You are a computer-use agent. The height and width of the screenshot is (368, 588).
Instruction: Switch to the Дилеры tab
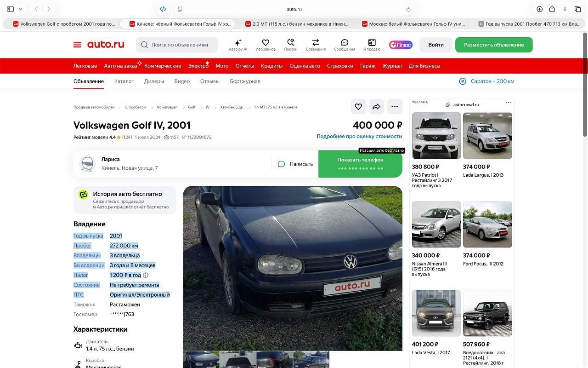tap(154, 81)
